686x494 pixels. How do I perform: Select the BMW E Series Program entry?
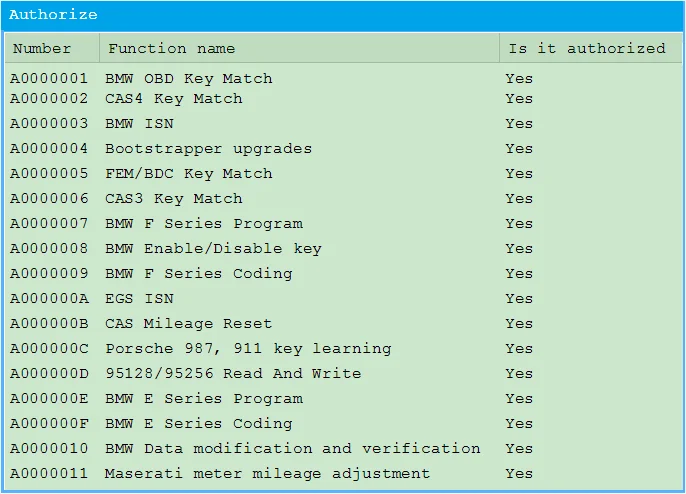tap(203, 399)
